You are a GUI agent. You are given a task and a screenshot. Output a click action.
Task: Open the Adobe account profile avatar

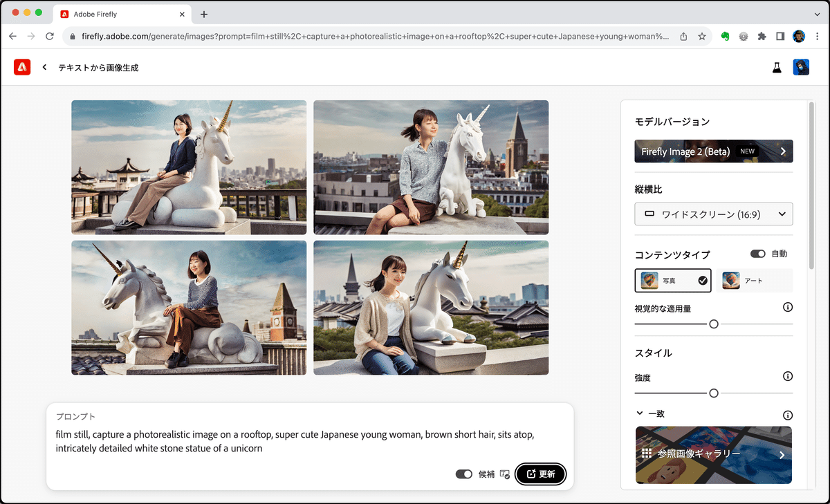(x=801, y=67)
